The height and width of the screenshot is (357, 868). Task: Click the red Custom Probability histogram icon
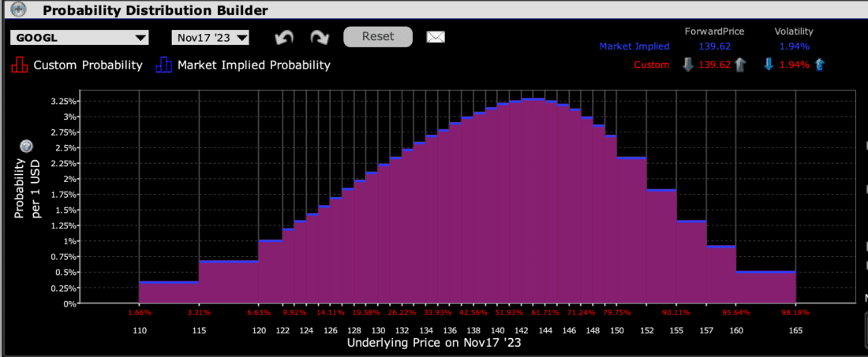point(19,65)
